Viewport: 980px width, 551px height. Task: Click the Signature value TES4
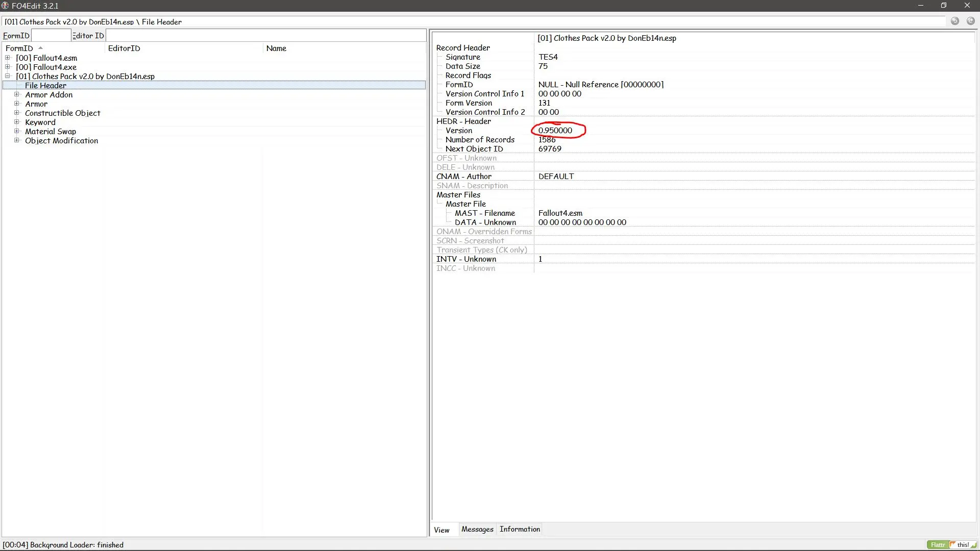click(x=548, y=57)
